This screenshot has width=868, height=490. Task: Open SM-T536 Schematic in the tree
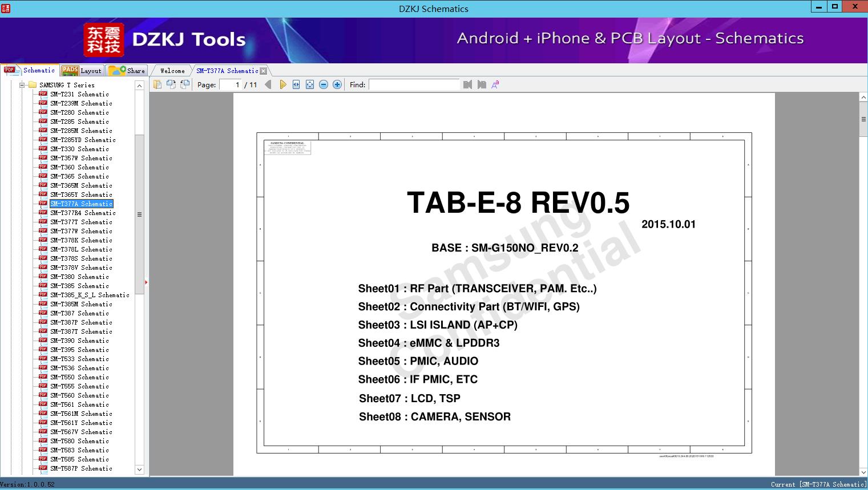click(79, 368)
